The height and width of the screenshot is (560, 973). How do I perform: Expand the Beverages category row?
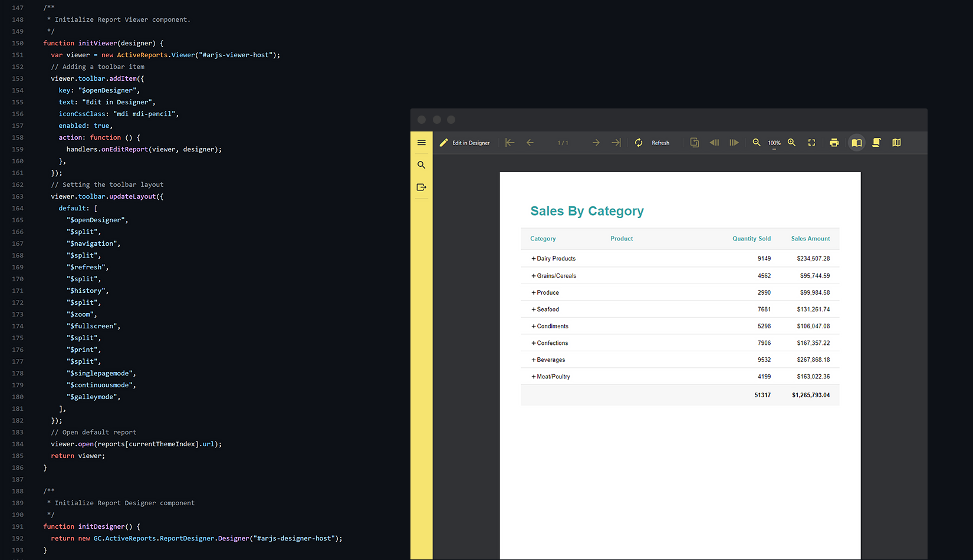(x=534, y=360)
